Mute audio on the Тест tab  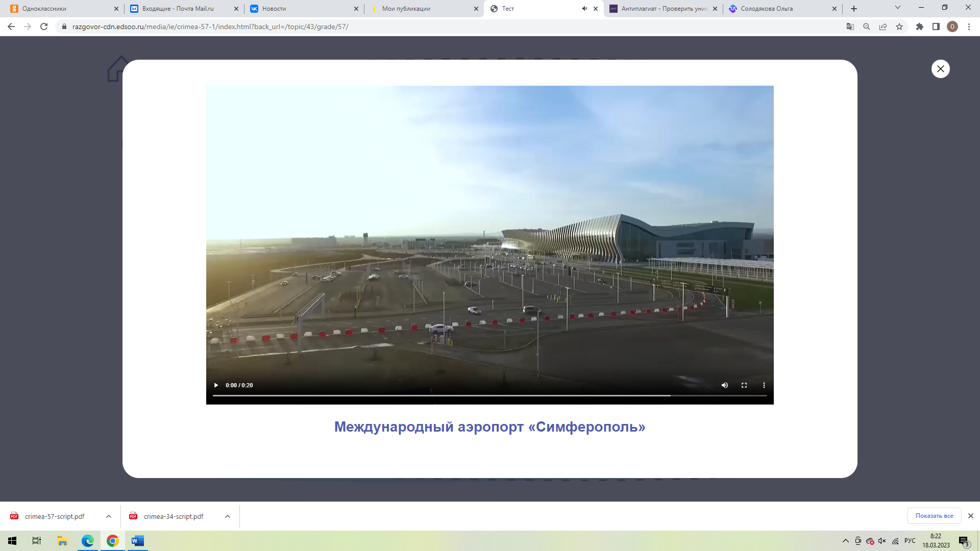[x=584, y=9]
